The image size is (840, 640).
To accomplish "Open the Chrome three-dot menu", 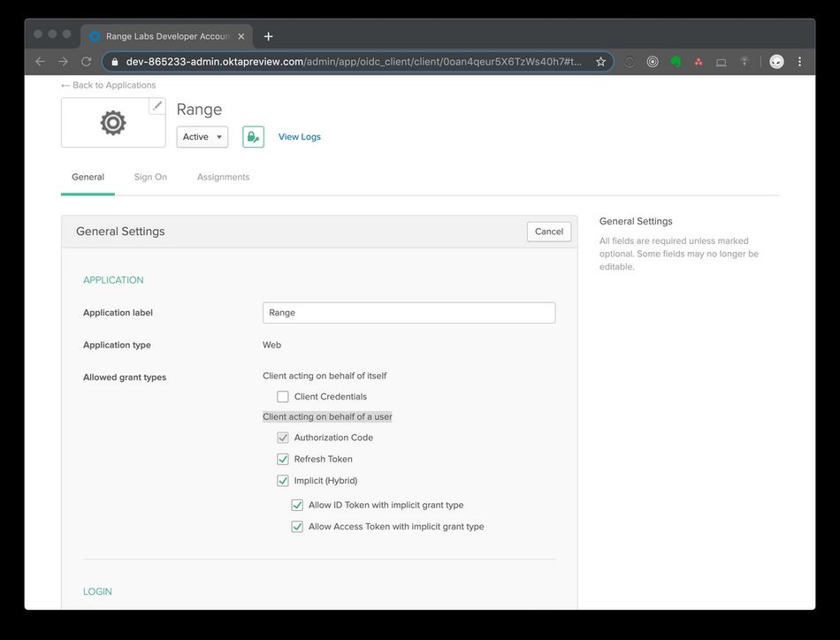I will click(x=799, y=62).
